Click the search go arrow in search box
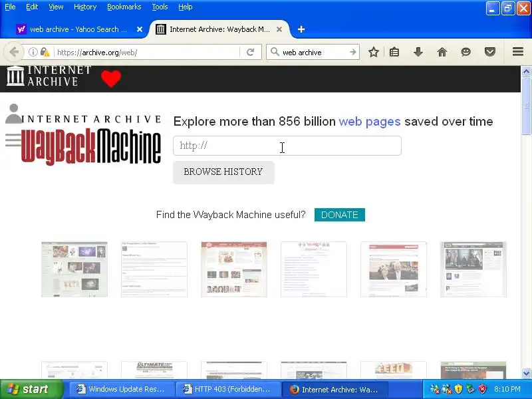Screen dimensions: 532x399 pyautogui.click(x=353, y=53)
